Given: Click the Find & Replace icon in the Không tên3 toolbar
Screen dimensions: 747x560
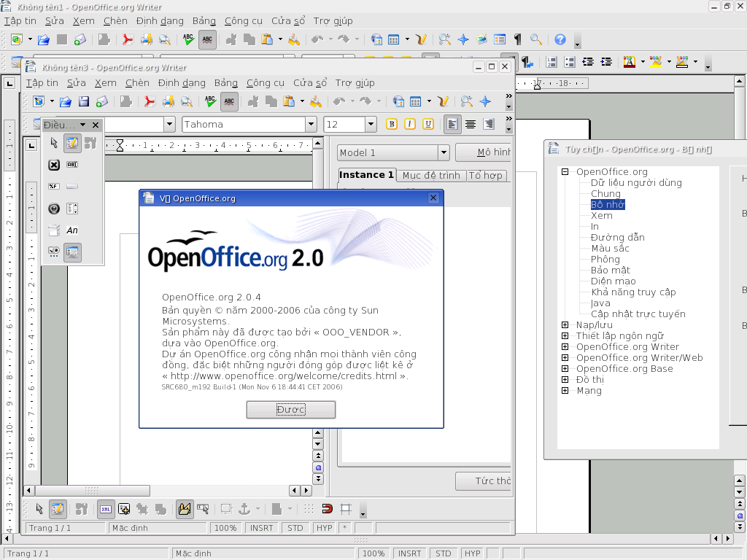Looking at the screenshot, I should point(466,101).
